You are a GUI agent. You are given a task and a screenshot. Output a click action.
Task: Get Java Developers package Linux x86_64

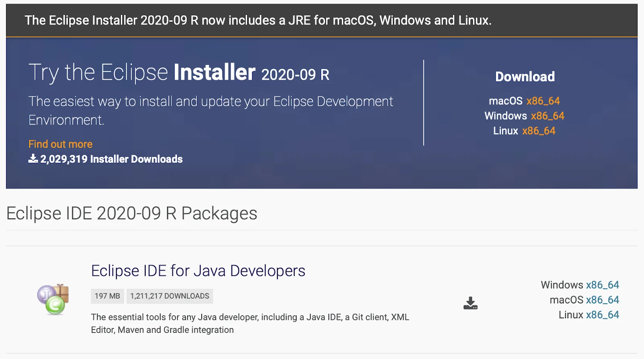(603, 315)
